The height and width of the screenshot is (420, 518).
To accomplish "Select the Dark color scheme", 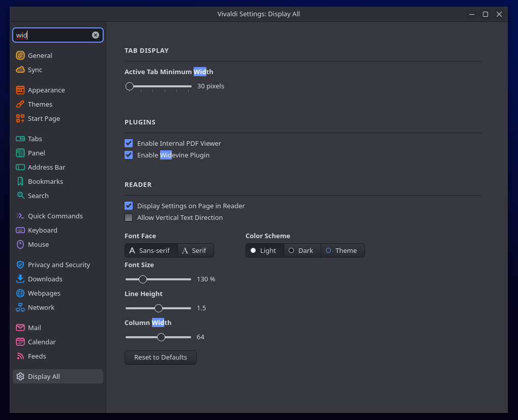I will pyautogui.click(x=302, y=251).
